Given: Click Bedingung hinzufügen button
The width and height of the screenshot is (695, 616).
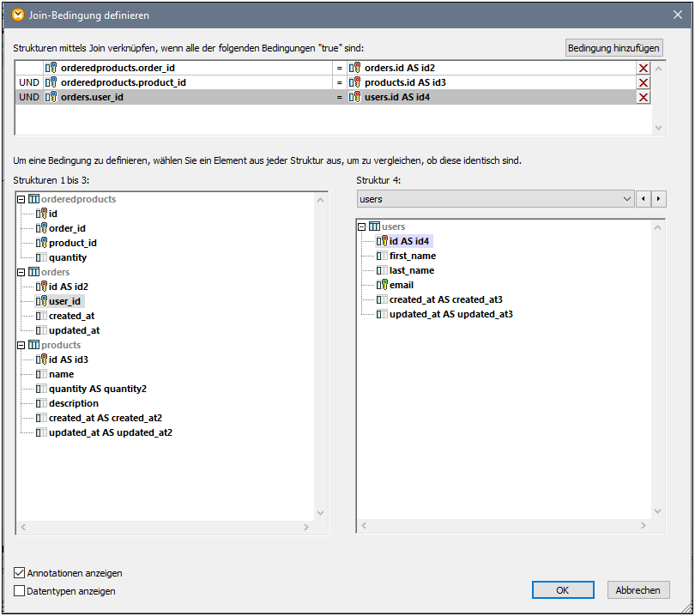Looking at the screenshot, I should click(x=613, y=48).
